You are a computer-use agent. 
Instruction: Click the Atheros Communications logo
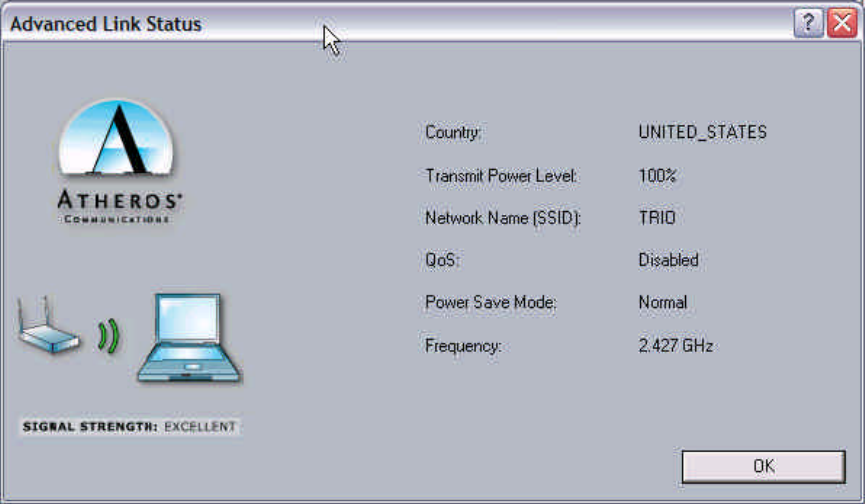click(x=119, y=162)
